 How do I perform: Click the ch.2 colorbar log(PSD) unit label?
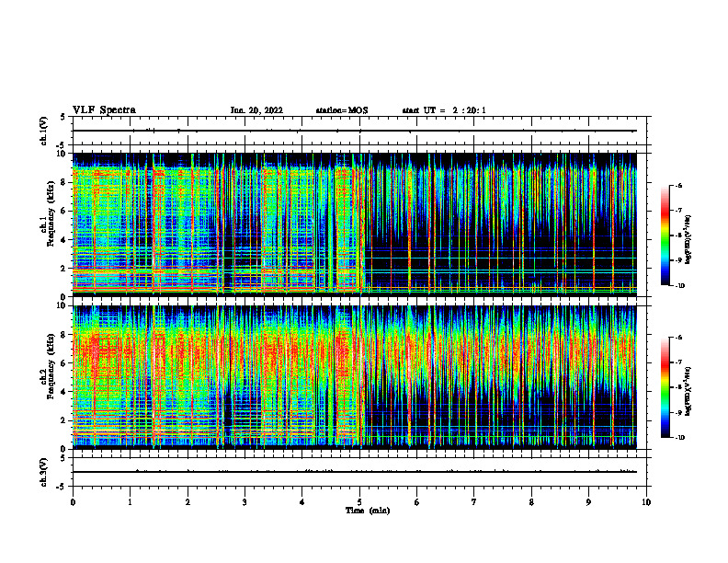688,392
